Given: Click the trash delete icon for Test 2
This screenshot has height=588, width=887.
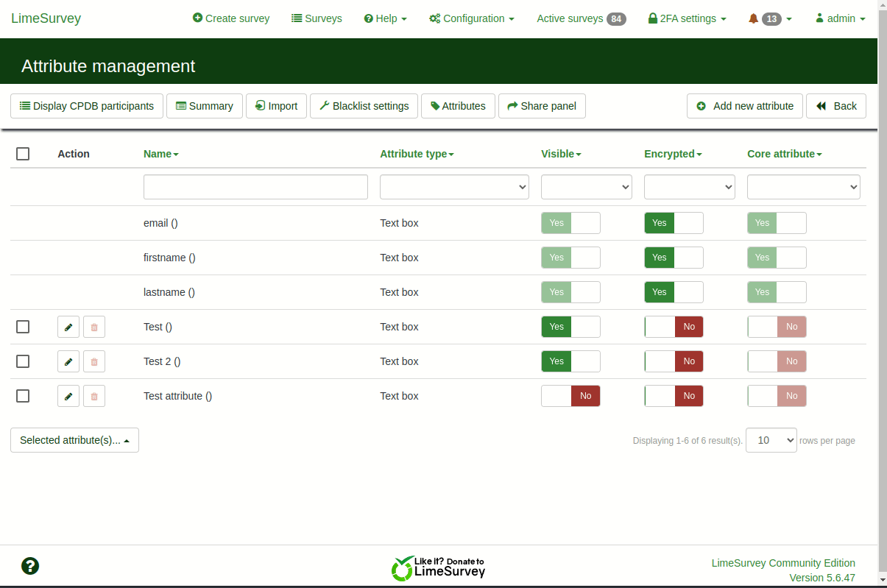Looking at the screenshot, I should (94, 361).
